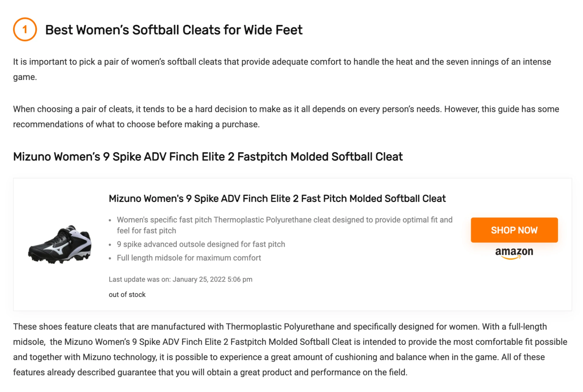Click the "Best Women's Softball Cleats for Wide Feet" heading
Image resolution: width=583 pixels, height=392 pixels.
click(174, 30)
